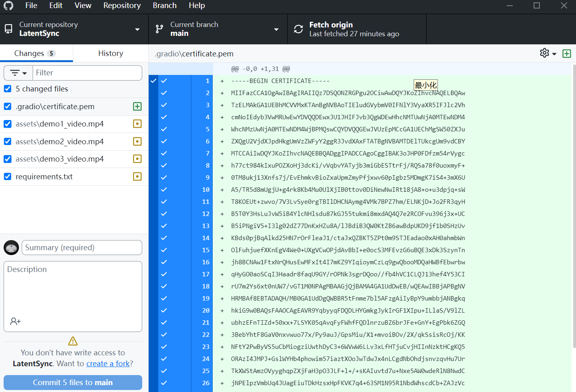The image size is (576, 392).
Task: Uncheck .gradio\certificate.pem file checkbox
Action: [x=8, y=106]
